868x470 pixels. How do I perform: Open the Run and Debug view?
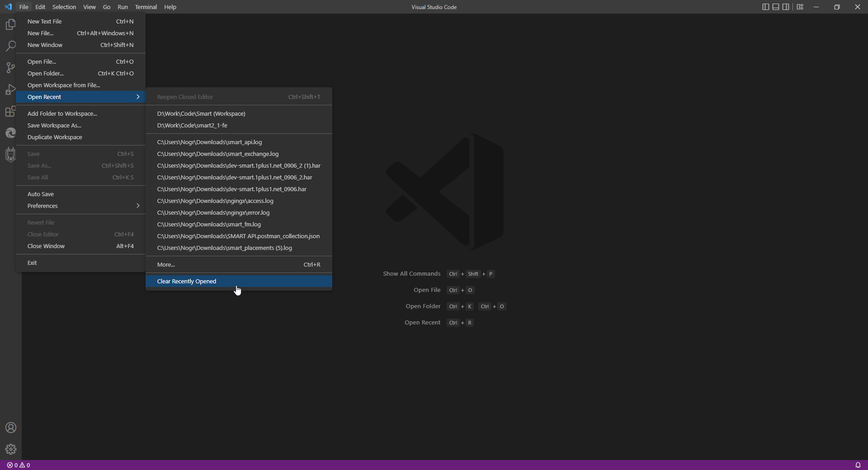coord(10,89)
